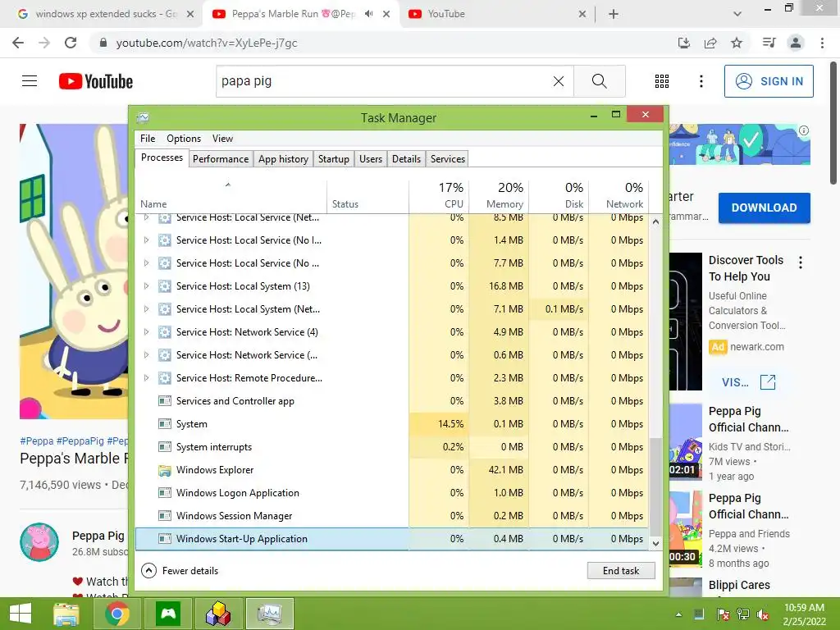Viewport: 840px width, 630px height.
Task: Reload the page with the refresh icon
Action: pos(71,43)
